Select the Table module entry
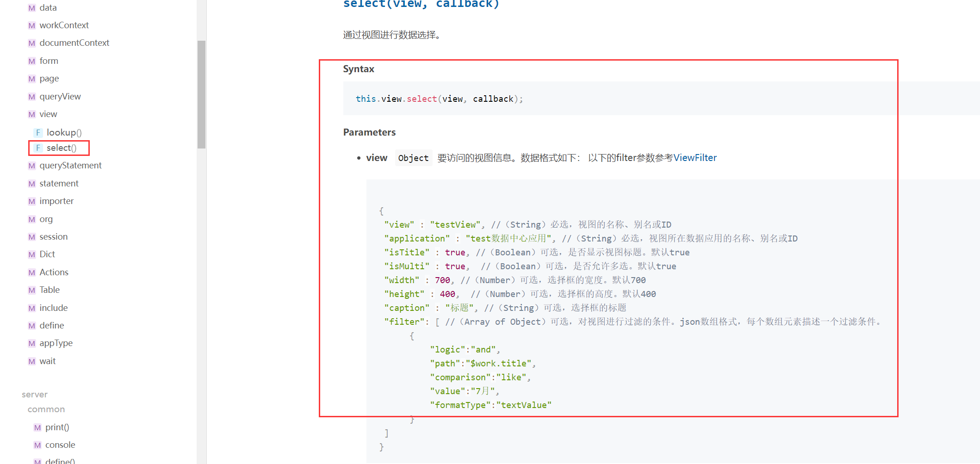 click(50, 290)
